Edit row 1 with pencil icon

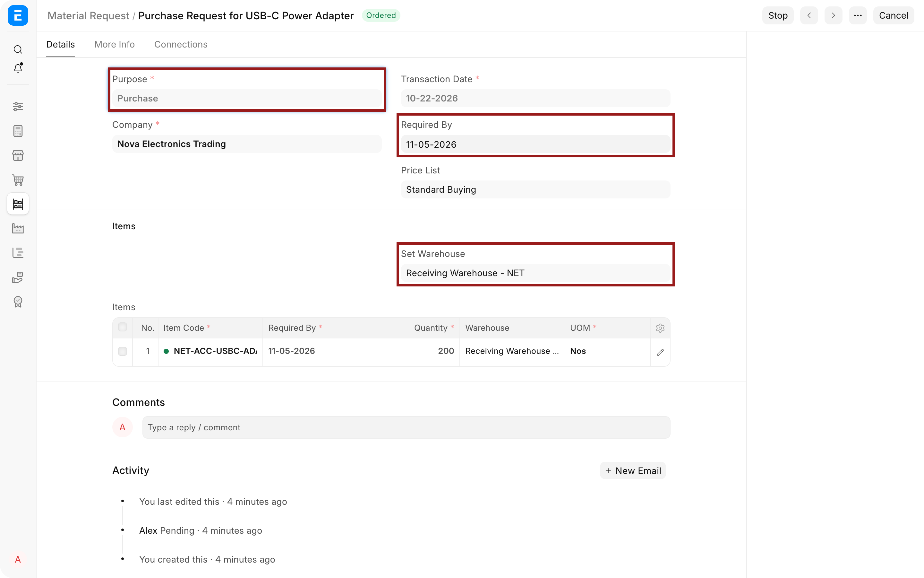point(660,352)
